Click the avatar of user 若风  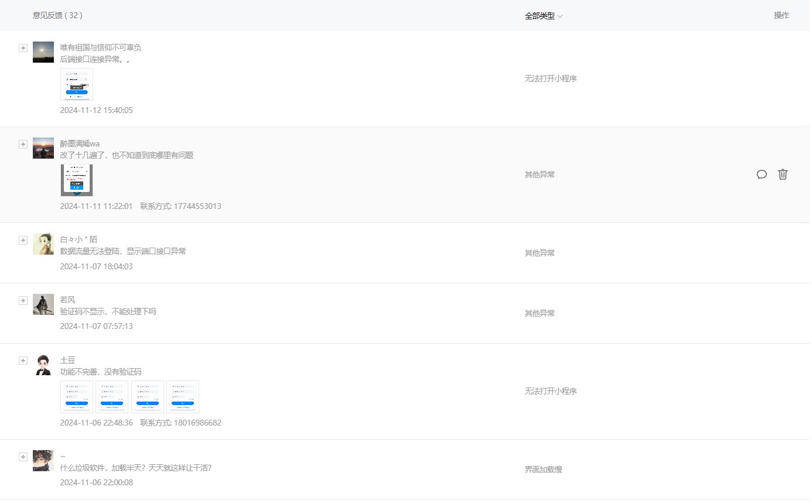coord(43,304)
